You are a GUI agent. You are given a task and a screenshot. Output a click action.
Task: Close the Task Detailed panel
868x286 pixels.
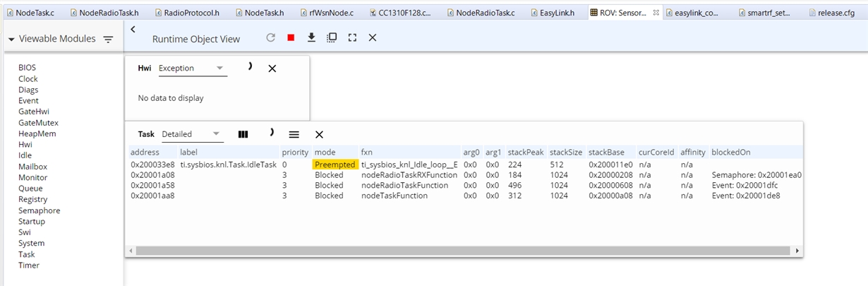click(x=319, y=134)
